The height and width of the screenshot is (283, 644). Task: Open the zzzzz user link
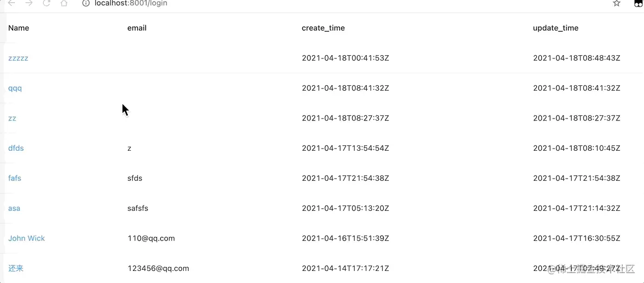pyautogui.click(x=18, y=58)
